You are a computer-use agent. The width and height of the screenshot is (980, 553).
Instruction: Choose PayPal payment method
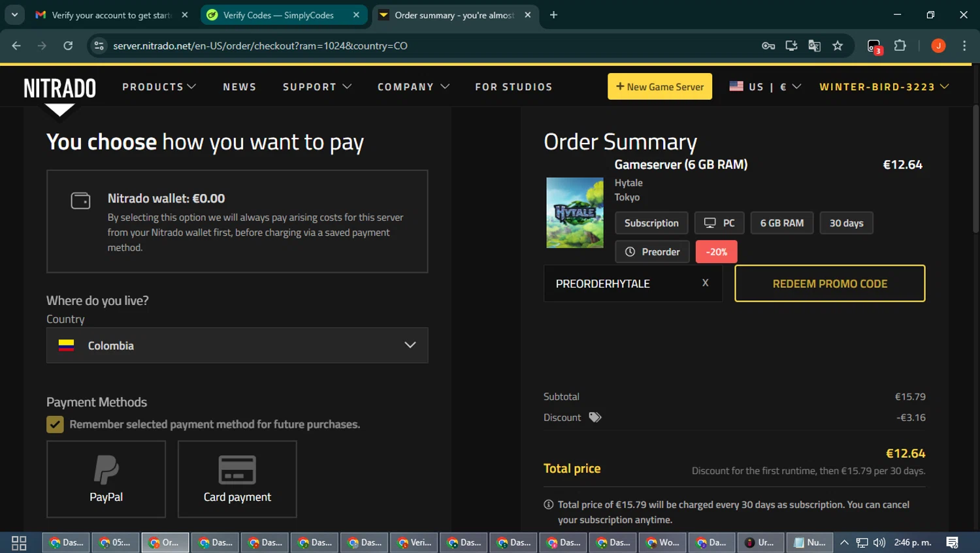pyautogui.click(x=106, y=479)
